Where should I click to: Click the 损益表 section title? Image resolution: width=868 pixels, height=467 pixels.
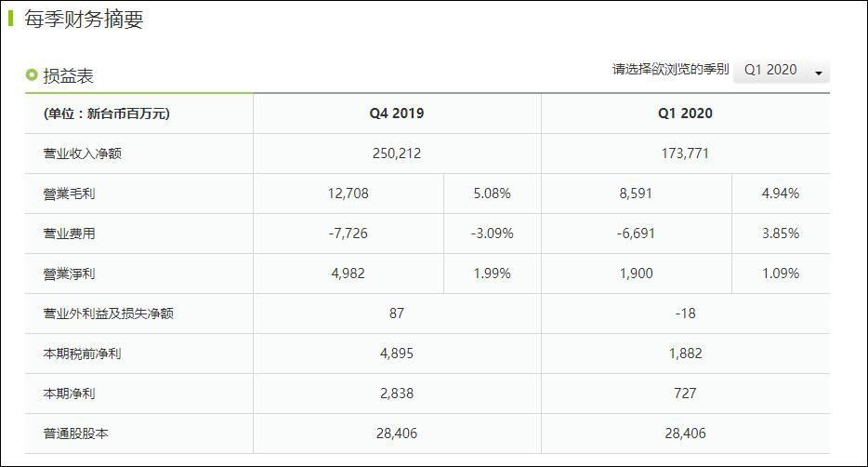click(68, 76)
